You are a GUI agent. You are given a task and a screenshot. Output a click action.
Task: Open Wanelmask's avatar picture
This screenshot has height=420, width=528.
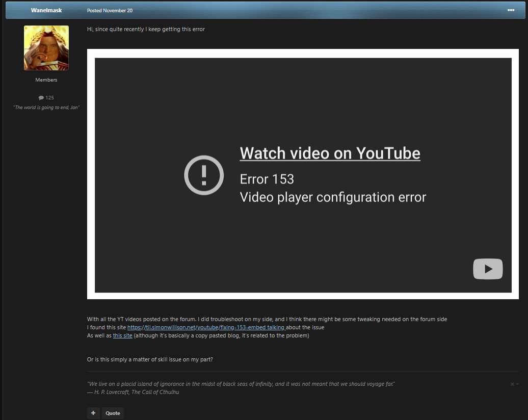click(x=46, y=48)
